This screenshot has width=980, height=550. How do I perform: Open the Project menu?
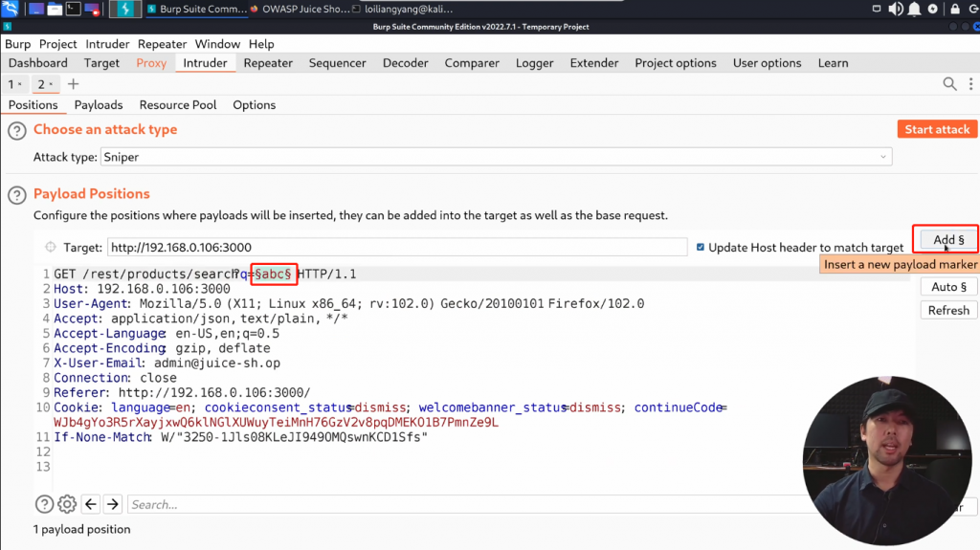[57, 44]
